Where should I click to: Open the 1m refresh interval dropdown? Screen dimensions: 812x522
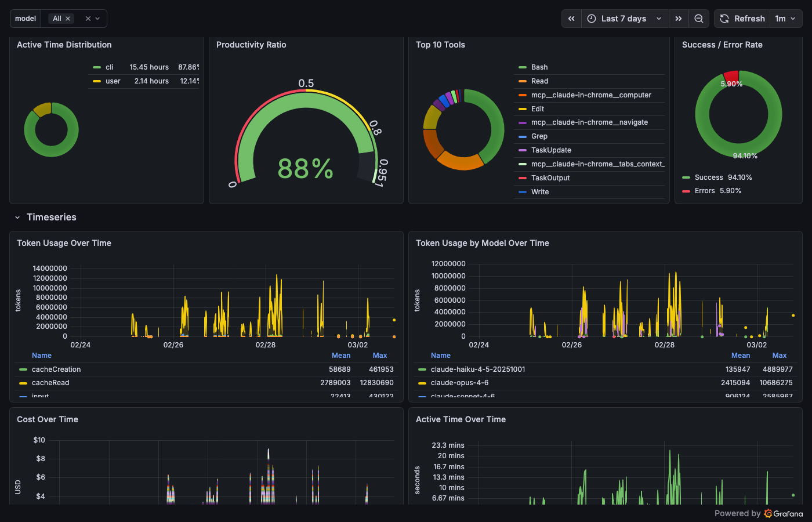pos(786,18)
